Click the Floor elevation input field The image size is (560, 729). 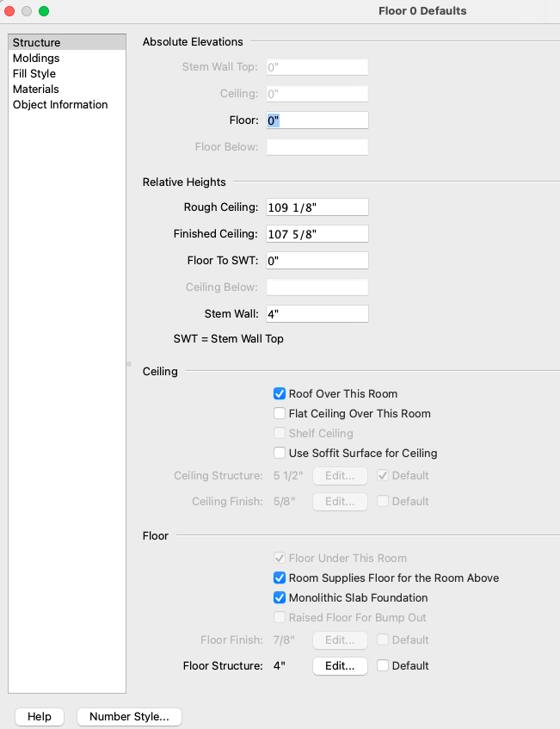point(317,121)
